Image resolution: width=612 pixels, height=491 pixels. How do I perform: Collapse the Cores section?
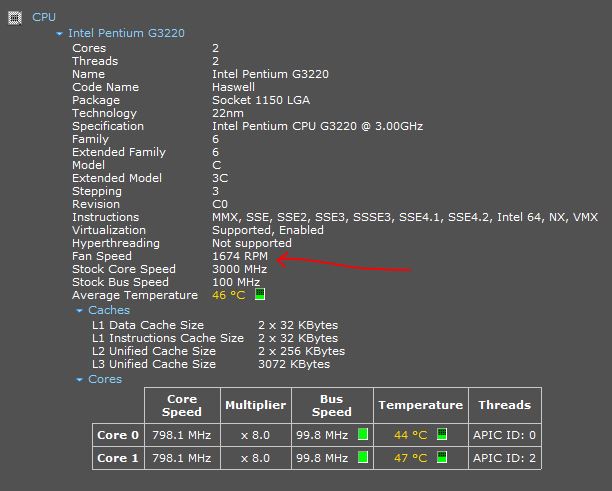coord(79,380)
